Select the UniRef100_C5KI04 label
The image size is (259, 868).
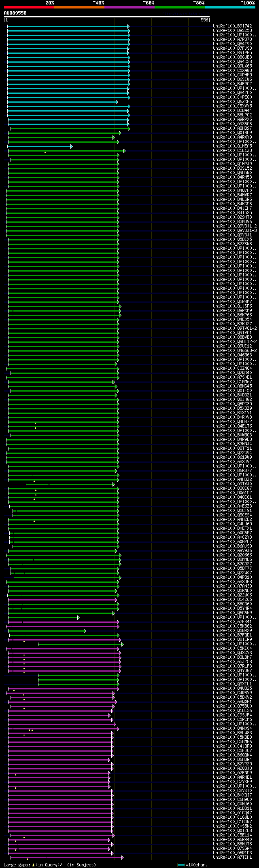click(x=232, y=648)
